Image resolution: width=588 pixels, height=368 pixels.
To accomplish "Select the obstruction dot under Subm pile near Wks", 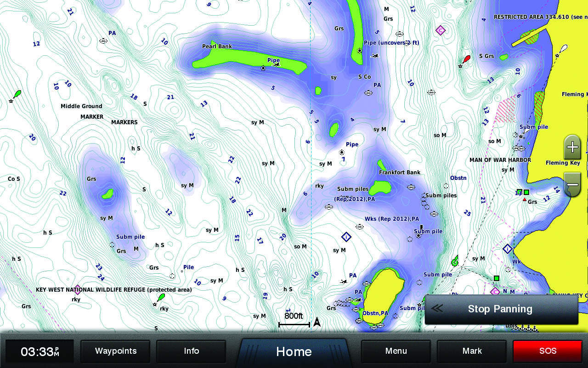I will click(x=418, y=236).
